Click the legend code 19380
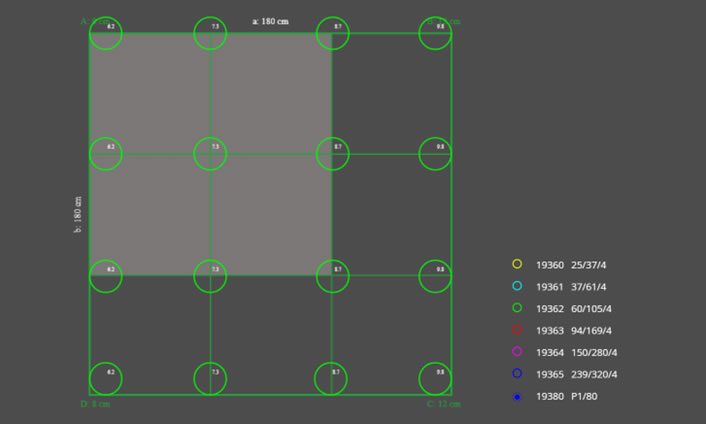Viewport: 706px width, 424px height. click(x=550, y=397)
